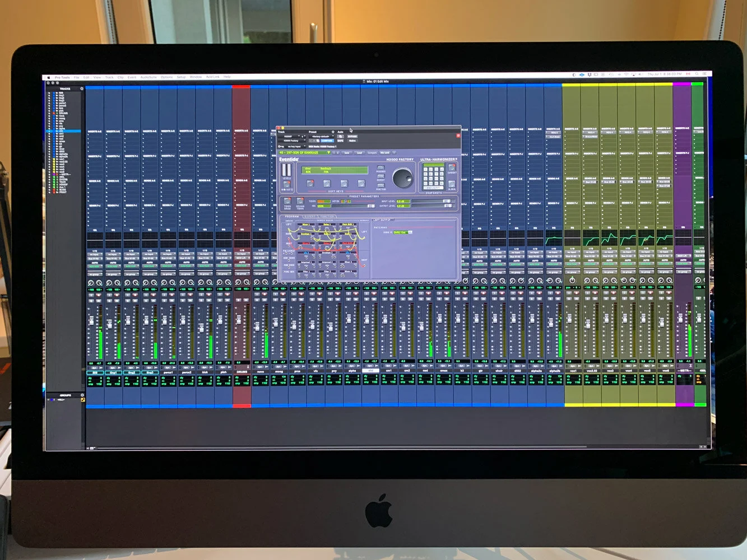Open the H3000 Factory plug-in selector

tap(292, 141)
